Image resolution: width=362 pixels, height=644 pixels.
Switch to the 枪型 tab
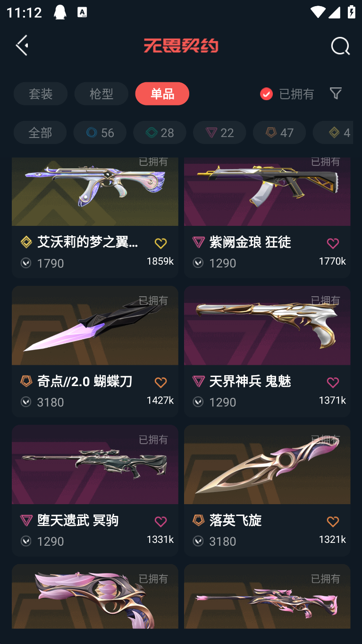tap(101, 94)
